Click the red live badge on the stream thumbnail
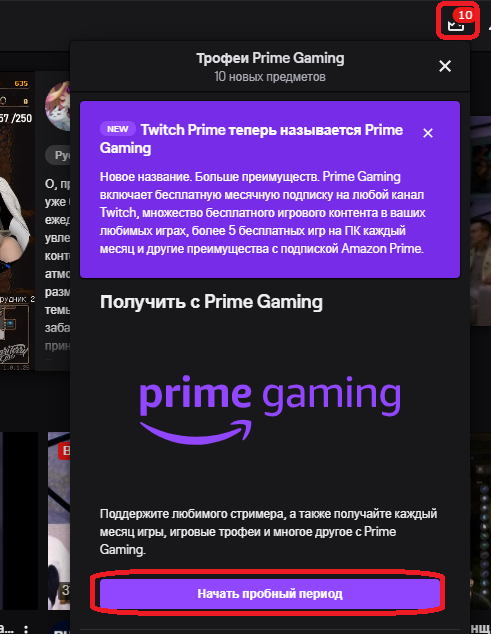Screen dimensions: 491x634 coord(64,451)
